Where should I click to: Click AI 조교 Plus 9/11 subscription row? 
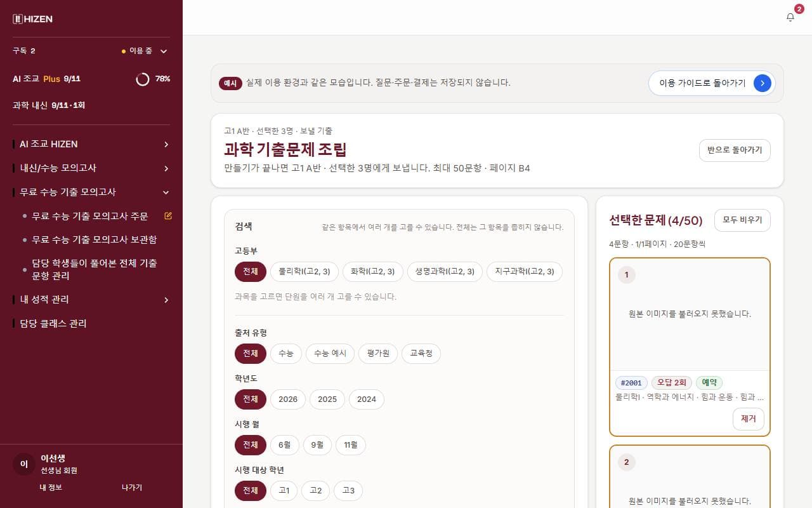click(x=91, y=79)
